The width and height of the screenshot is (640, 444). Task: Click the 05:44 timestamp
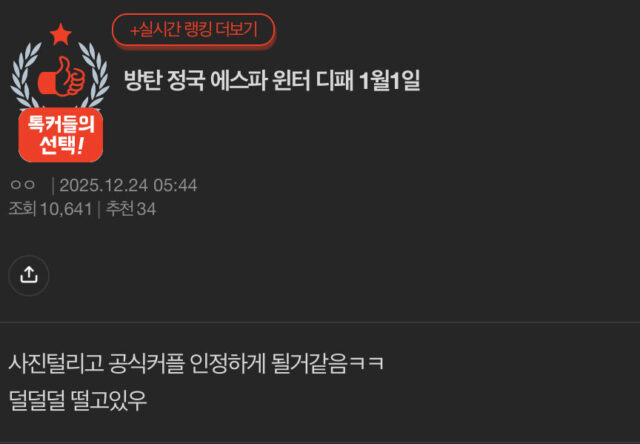tap(175, 186)
